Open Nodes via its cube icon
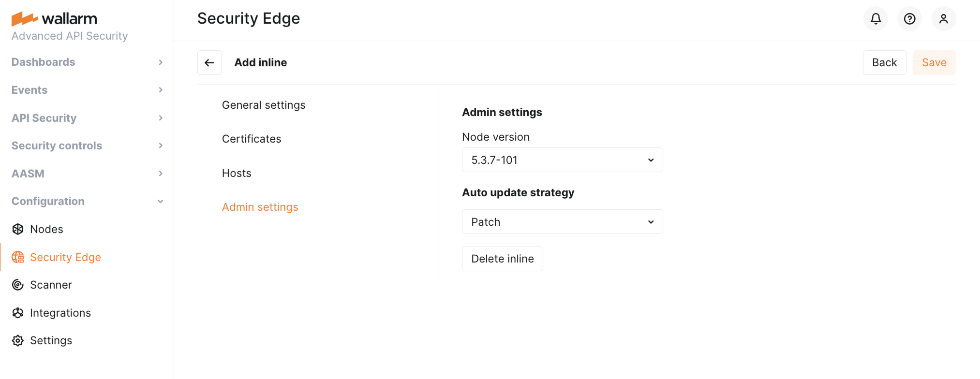The image size is (980, 379). coord(18,229)
